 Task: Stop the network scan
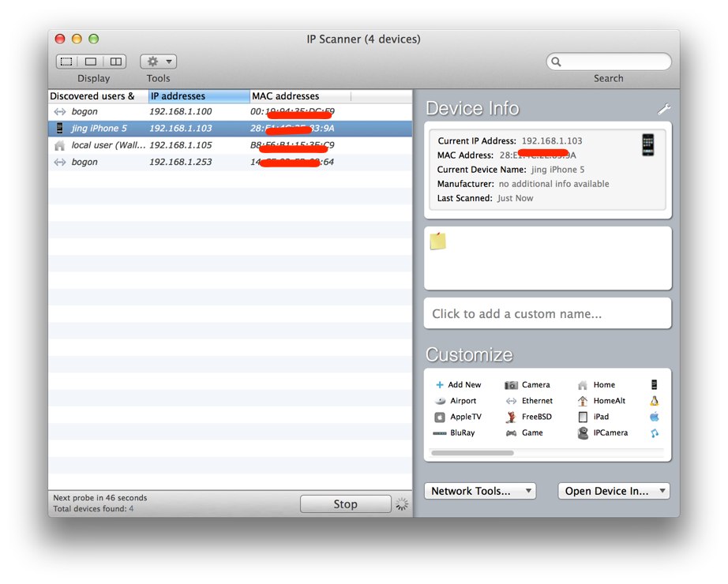(x=345, y=504)
